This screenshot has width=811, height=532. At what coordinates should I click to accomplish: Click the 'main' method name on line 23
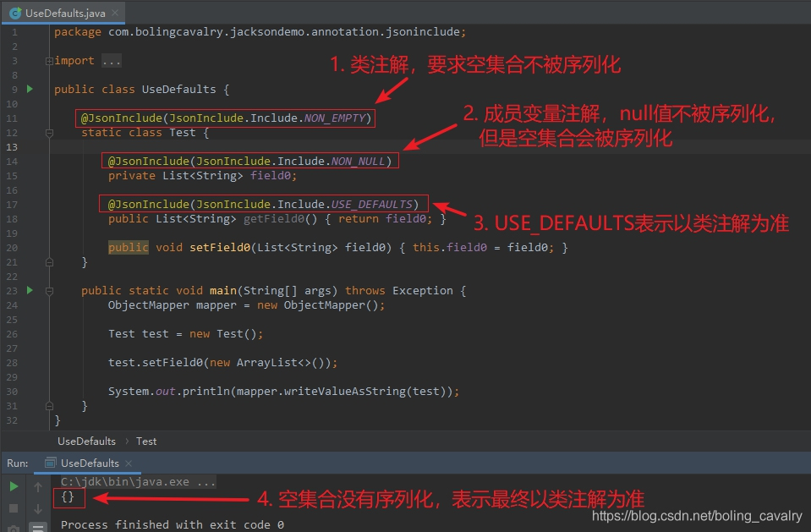click(x=223, y=291)
